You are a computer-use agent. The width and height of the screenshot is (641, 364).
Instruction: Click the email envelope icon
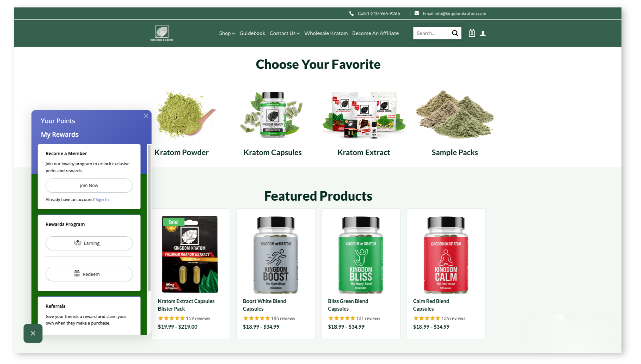[417, 13]
